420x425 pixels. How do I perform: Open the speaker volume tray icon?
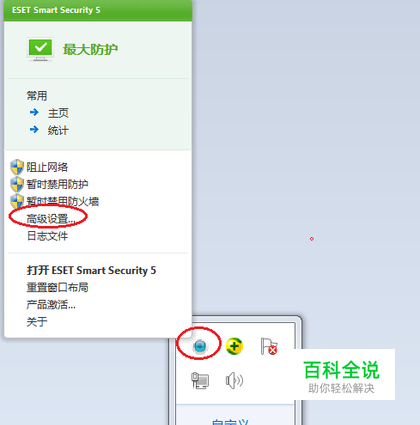pyautogui.click(x=234, y=381)
